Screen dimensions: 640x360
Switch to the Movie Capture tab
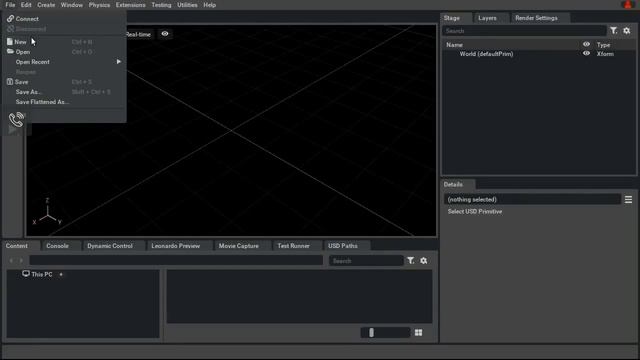[x=239, y=246]
